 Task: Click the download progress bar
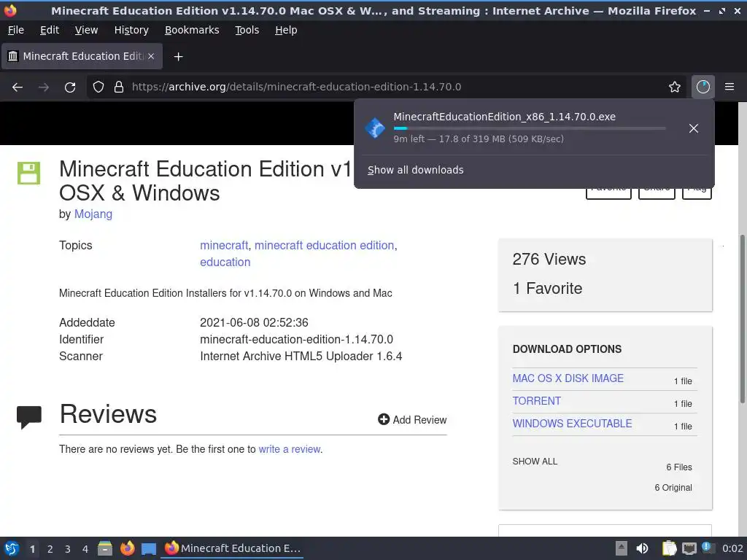pyautogui.click(x=530, y=128)
